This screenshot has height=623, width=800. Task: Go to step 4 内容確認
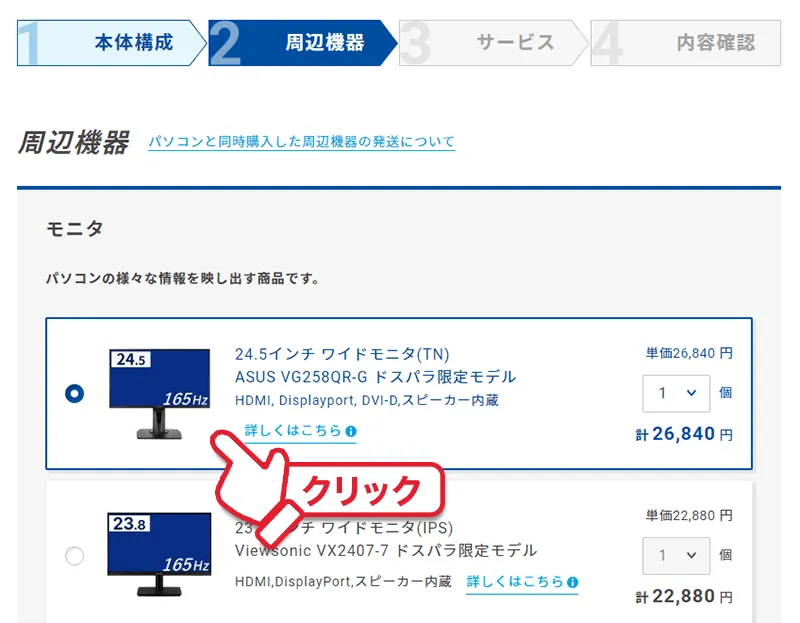(x=686, y=43)
